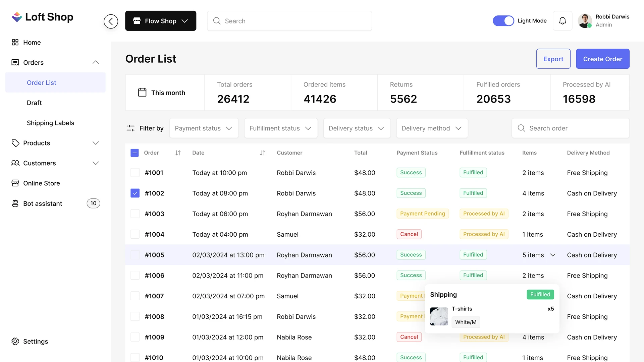Click the calendar icon beside This month
Image resolution: width=644 pixels, height=362 pixels.
(142, 92)
